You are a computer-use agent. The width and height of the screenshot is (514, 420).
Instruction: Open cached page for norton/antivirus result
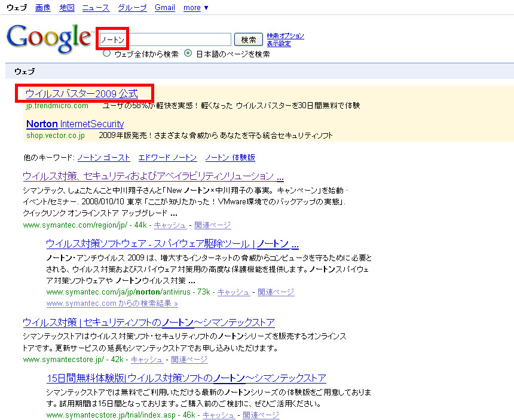click(x=234, y=292)
